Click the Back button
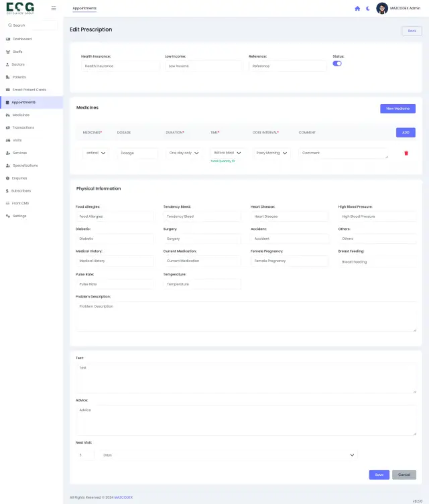Viewport: 429px width, 504px height. click(x=412, y=31)
